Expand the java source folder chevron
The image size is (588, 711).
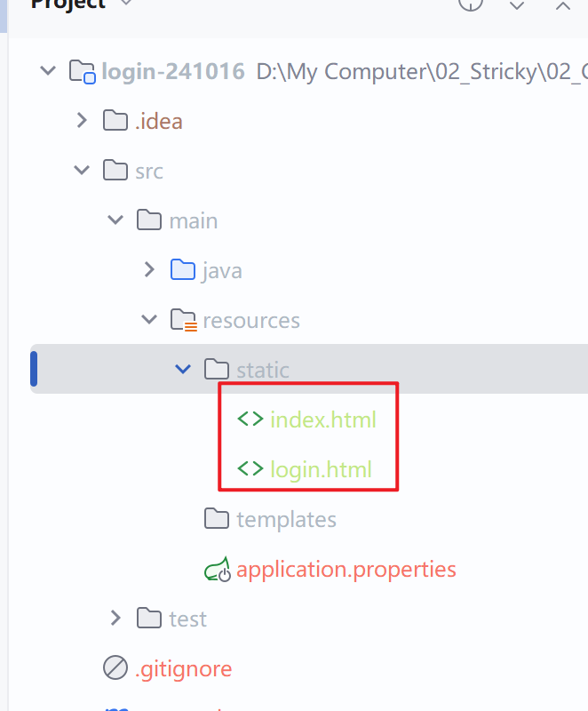[x=149, y=270]
